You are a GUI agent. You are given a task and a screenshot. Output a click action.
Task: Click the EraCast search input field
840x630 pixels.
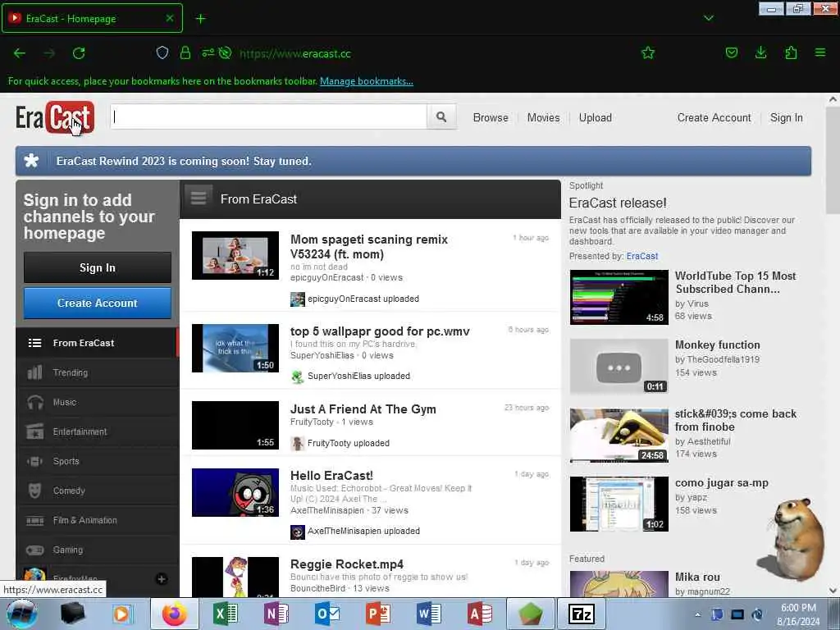(268, 116)
